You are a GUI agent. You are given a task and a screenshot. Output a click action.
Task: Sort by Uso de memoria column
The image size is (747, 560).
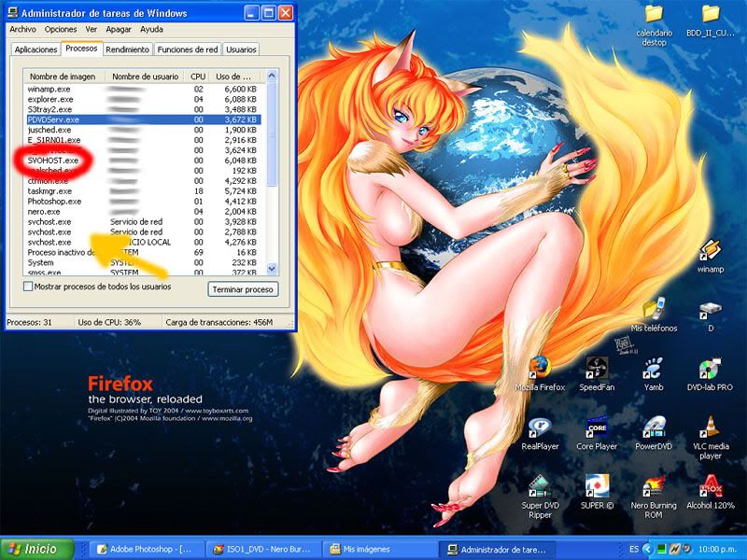click(x=234, y=77)
